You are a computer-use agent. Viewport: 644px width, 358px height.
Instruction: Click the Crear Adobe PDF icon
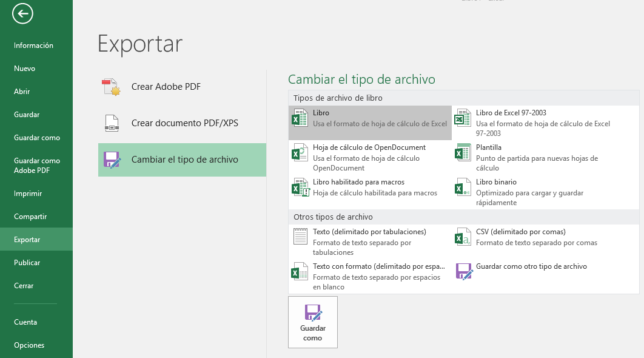111,87
